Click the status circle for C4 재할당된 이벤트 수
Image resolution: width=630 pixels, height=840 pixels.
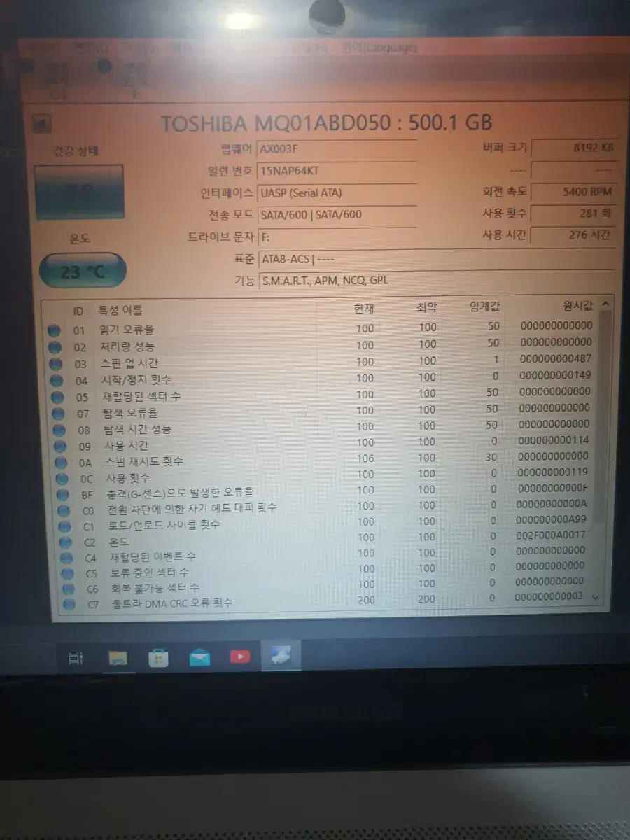66,558
